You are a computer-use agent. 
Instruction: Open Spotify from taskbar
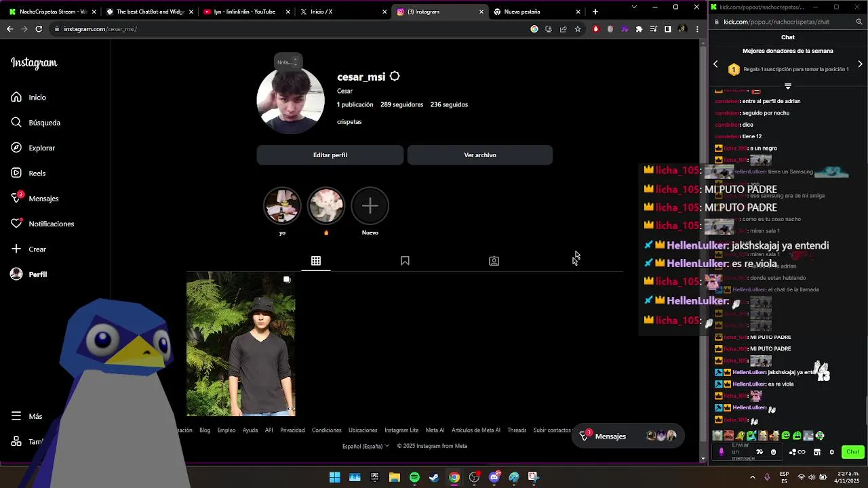pos(414,477)
